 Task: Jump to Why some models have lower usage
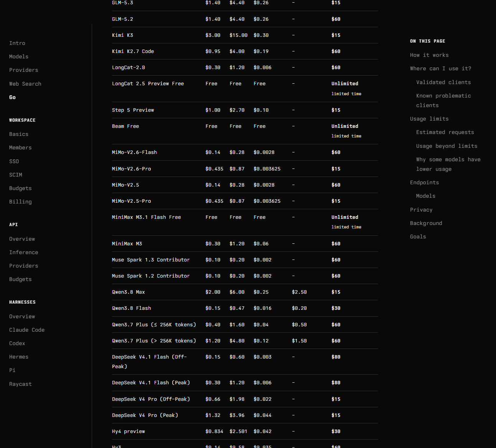tap(448, 164)
